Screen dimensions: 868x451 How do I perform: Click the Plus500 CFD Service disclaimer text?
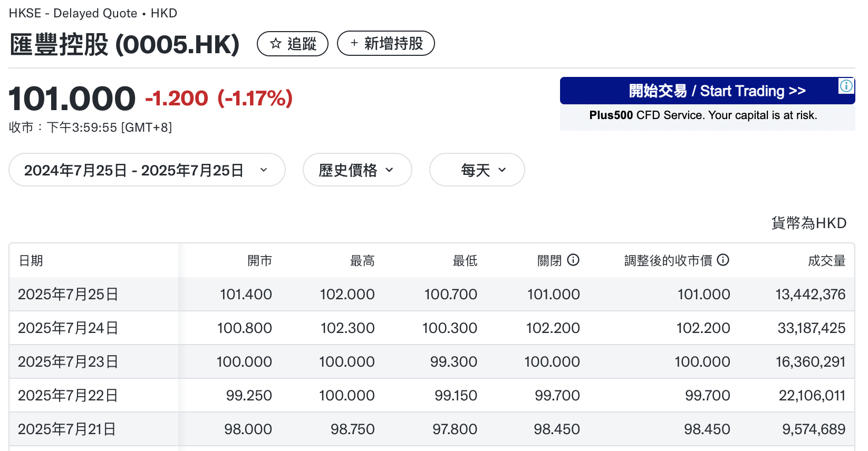tap(703, 115)
